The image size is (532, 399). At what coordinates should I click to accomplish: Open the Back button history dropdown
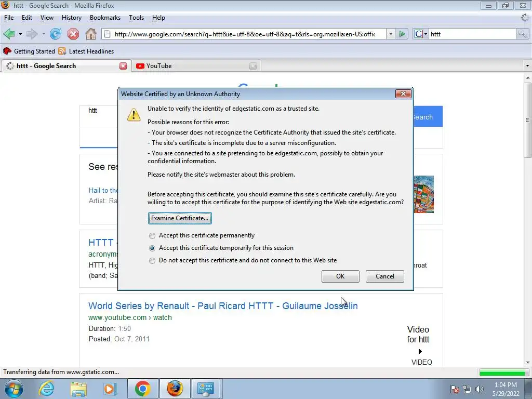coord(20,34)
